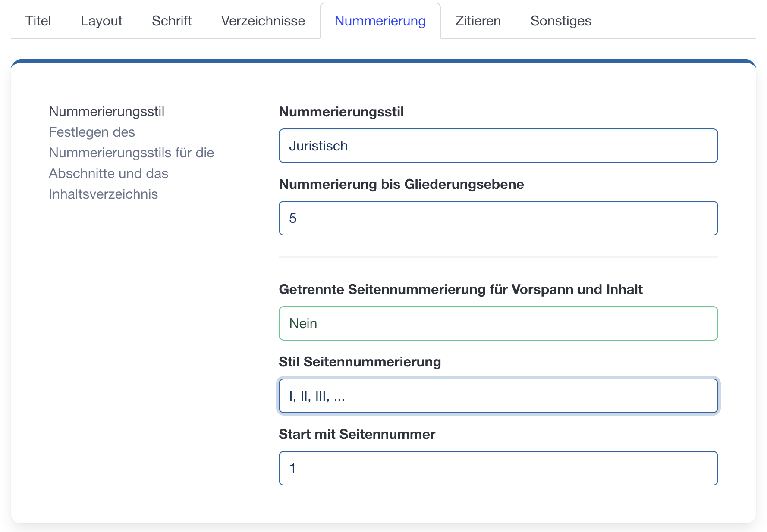Click the Nummerierung bis Gliederungsebene label
Screen dimensions: 767x532
[x=401, y=184]
